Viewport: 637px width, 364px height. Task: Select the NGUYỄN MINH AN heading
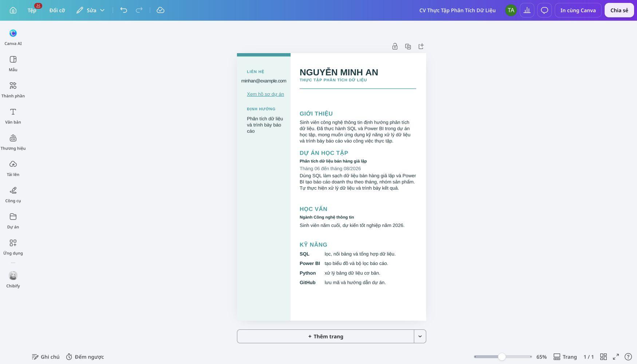(339, 72)
